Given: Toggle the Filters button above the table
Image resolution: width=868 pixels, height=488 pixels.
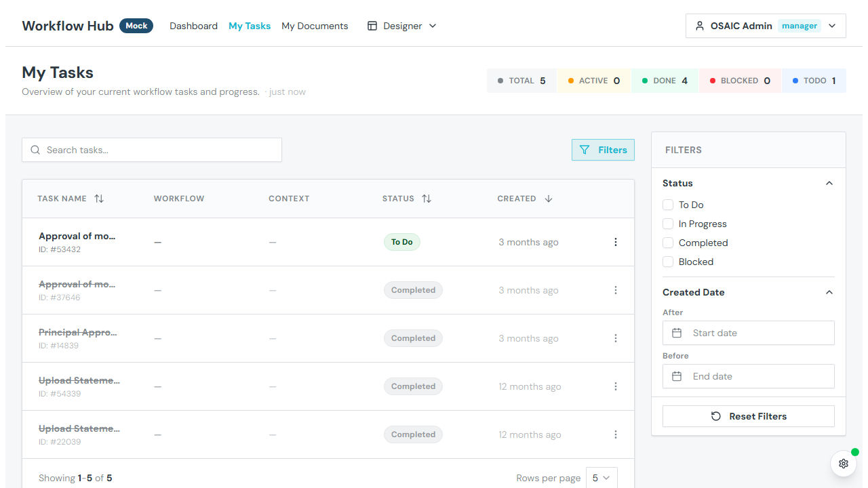Looking at the screenshot, I should tap(603, 150).
